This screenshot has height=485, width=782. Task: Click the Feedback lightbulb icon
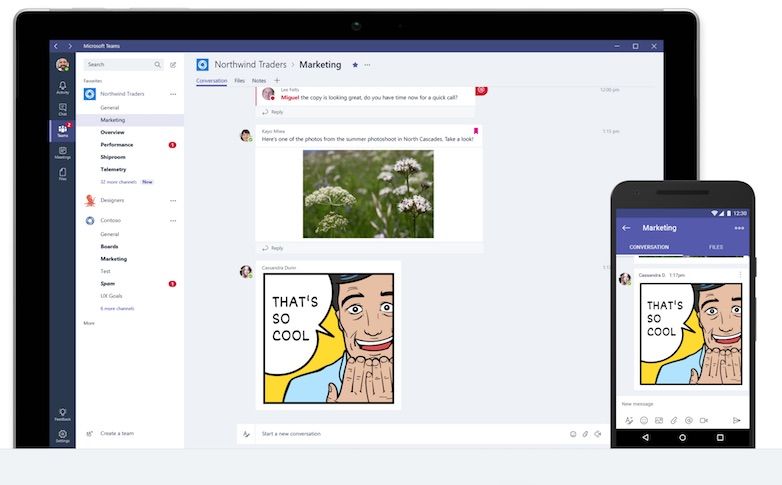point(62,415)
